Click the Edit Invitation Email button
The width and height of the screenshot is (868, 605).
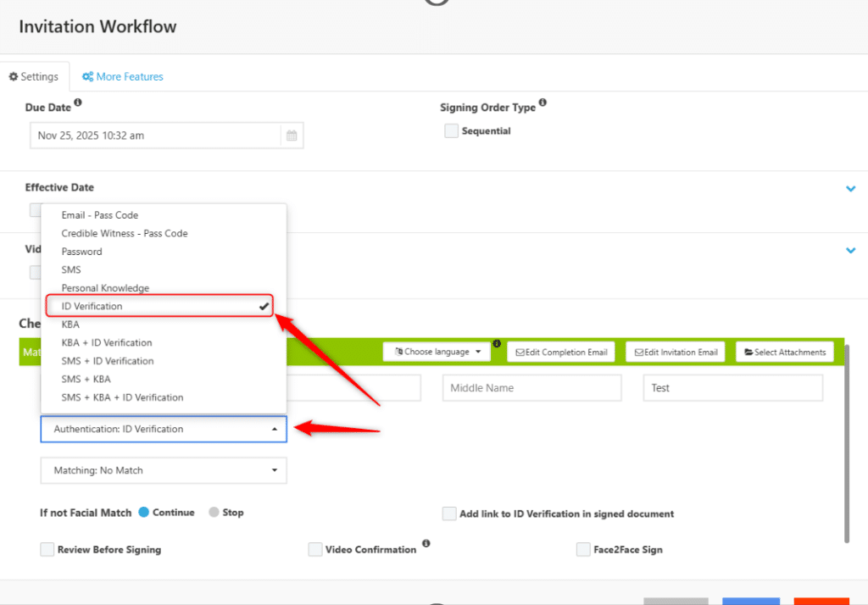[x=675, y=351]
